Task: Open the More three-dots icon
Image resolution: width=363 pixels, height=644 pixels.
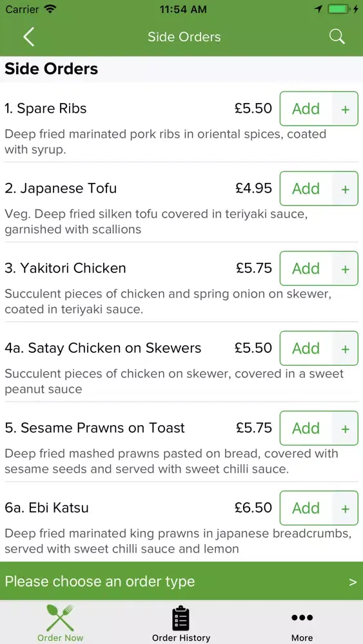Action: (302, 618)
